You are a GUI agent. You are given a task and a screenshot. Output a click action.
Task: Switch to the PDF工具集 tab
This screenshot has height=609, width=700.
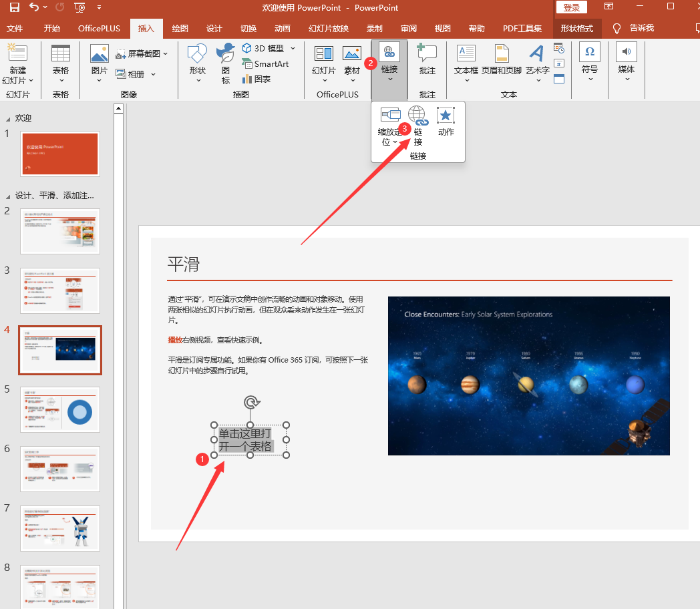522,28
